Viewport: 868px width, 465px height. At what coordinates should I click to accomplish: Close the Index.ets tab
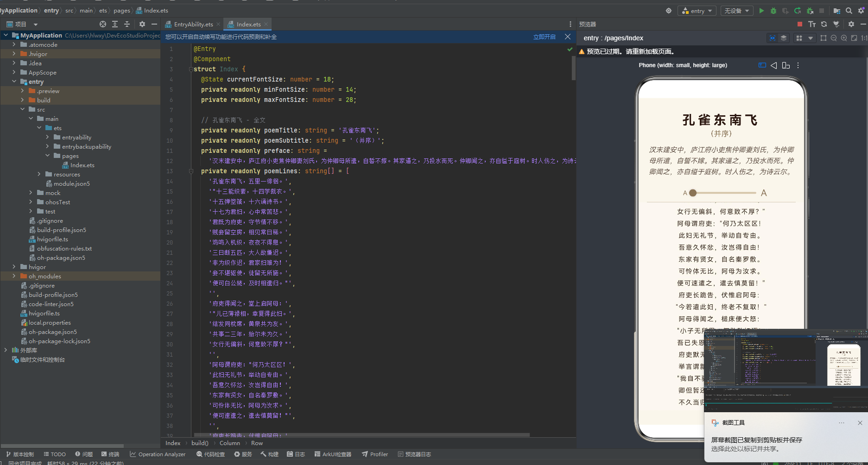coord(266,24)
